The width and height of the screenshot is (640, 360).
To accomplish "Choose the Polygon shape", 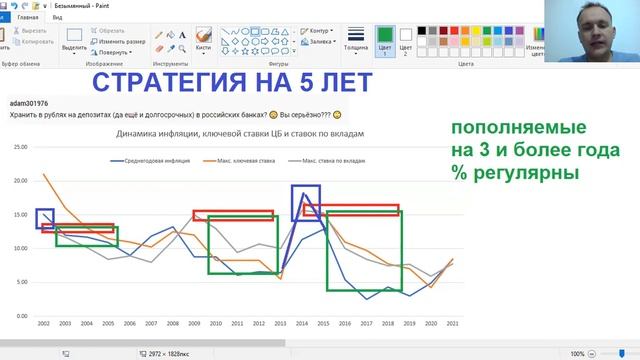I will click(275, 31).
